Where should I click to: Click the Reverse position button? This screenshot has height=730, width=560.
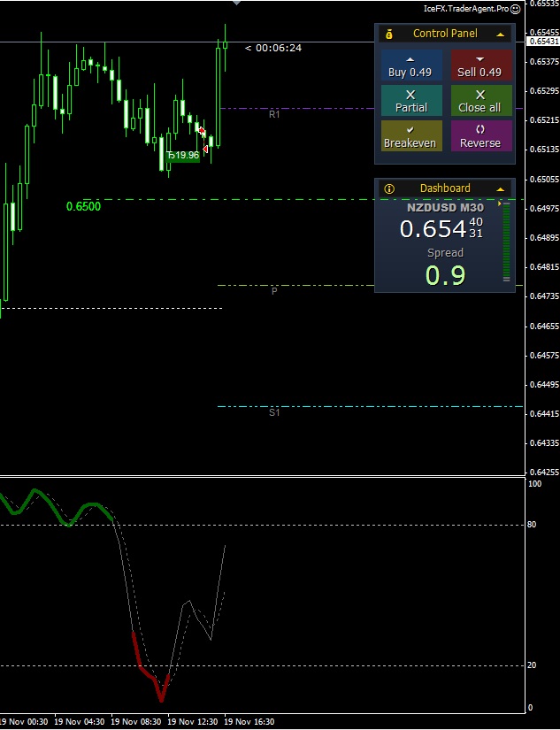[481, 135]
